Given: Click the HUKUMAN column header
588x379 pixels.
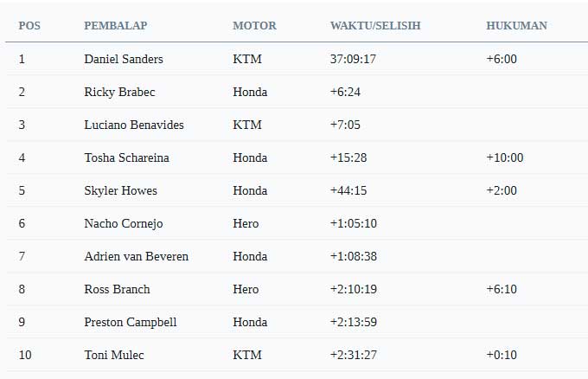Looking at the screenshot, I should tap(517, 25).
